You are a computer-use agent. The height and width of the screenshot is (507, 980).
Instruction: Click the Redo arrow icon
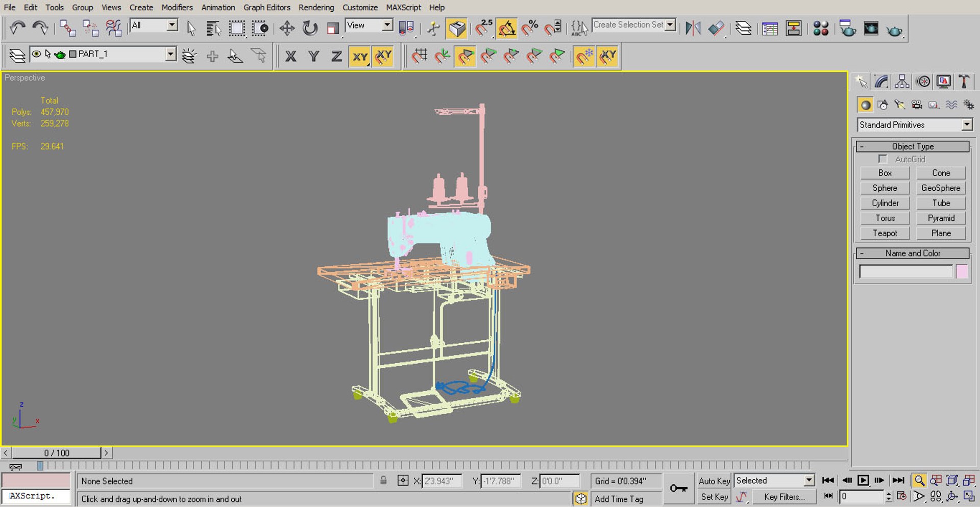point(40,28)
